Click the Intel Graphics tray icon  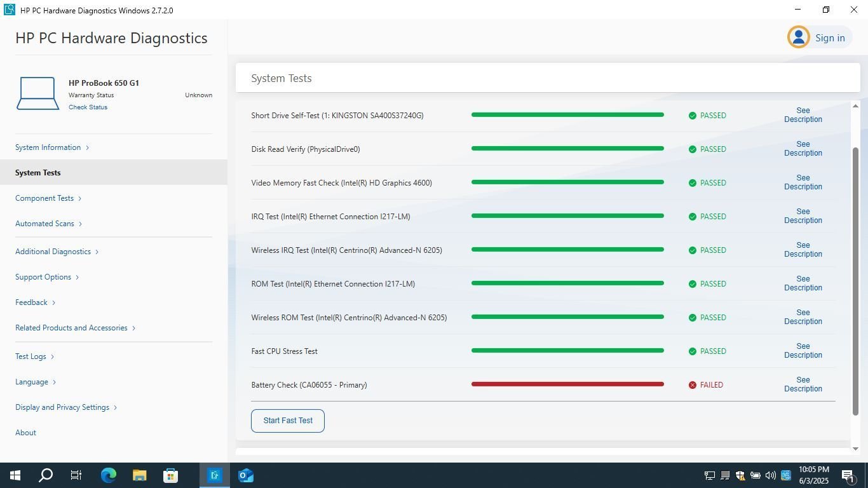(786, 475)
